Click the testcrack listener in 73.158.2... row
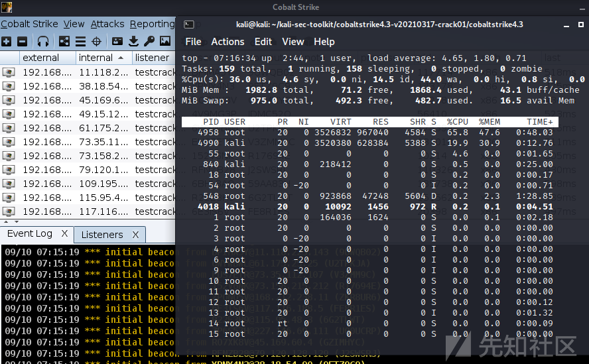Image resolution: width=589 pixels, height=364 pixels. click(x=155, y=156)
